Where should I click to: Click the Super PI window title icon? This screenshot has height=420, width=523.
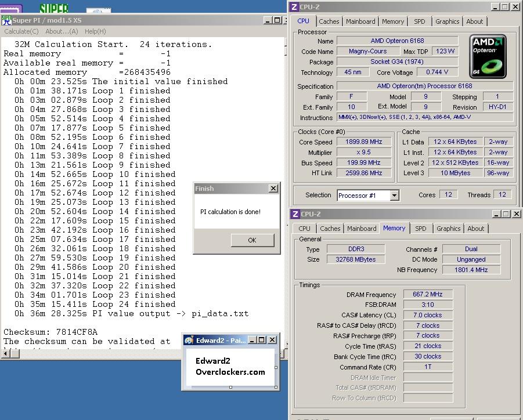[x=6, y=20]
